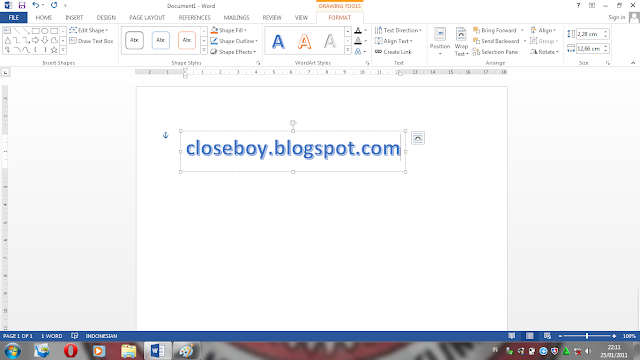The image size is (640, 360).
Task: Open the Selection Pane
Action: point(495,52)
